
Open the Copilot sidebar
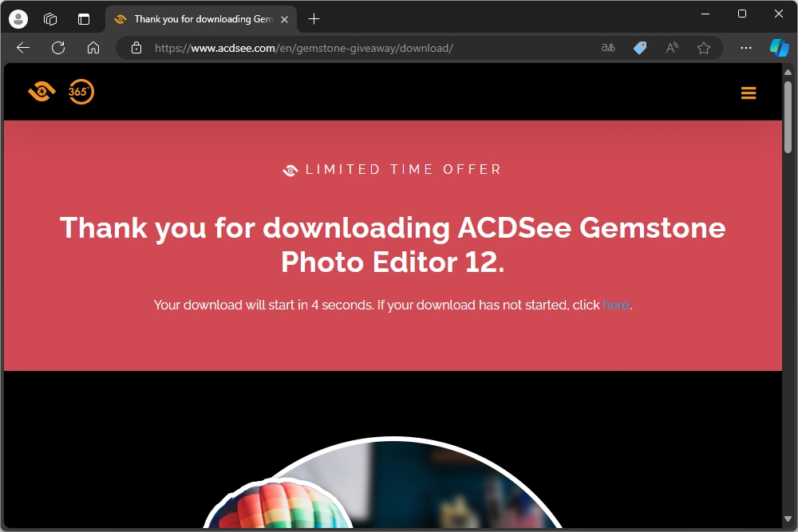pos(779,48)
